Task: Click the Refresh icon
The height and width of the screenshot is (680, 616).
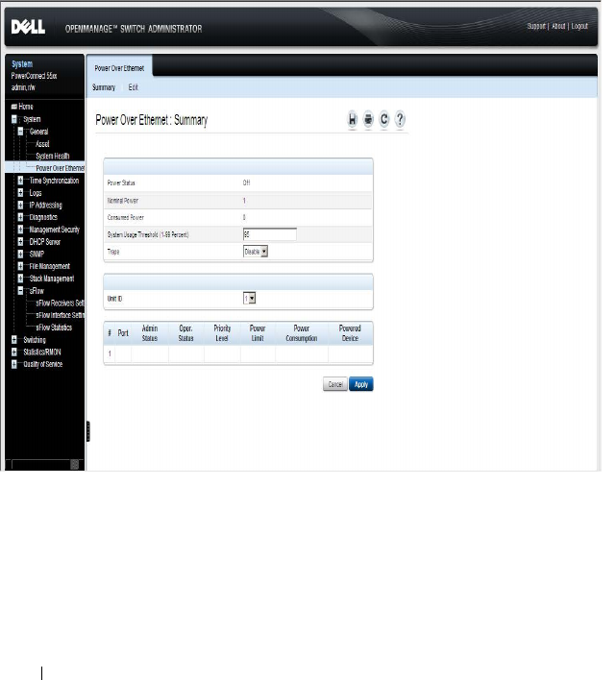Action: tap(383, 119)
